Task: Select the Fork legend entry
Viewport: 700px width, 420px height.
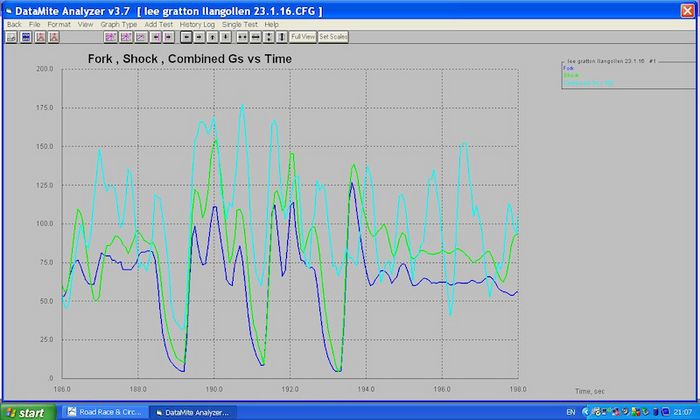Action: (569, 68)
